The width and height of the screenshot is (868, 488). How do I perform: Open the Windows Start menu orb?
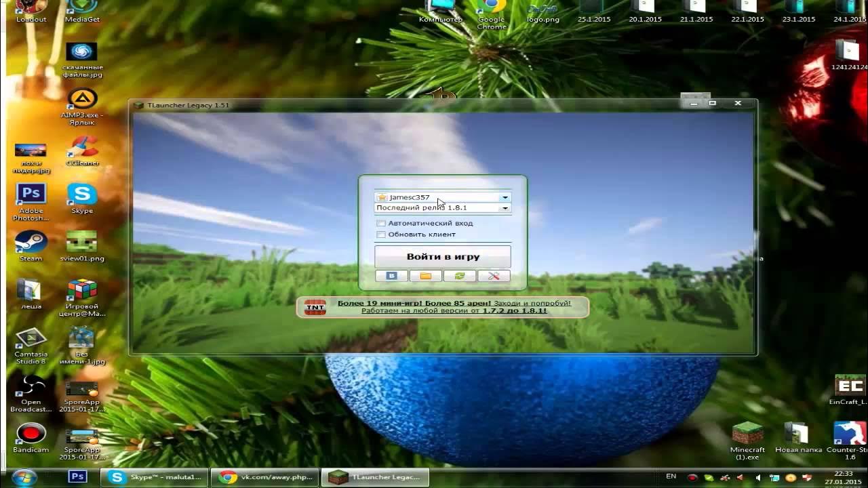coord(24,477)
